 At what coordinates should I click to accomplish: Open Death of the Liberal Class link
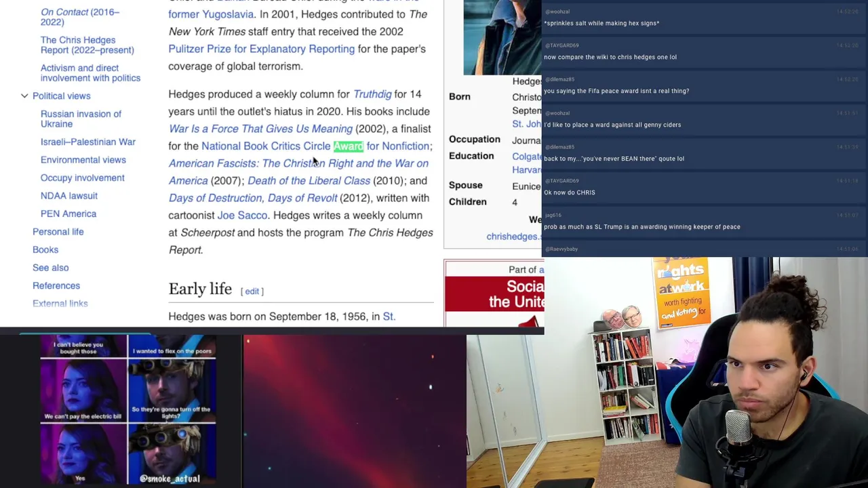pyautogui.click(x=309, y=181)
